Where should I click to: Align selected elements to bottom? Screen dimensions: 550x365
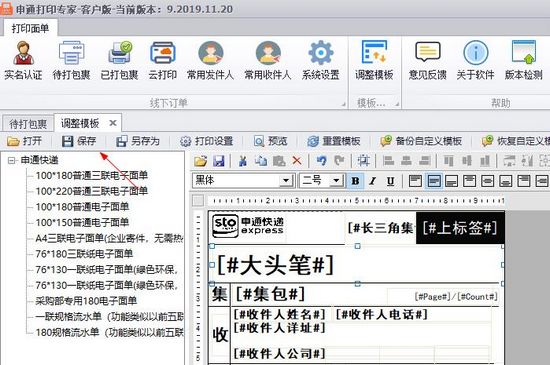point(485,161)
